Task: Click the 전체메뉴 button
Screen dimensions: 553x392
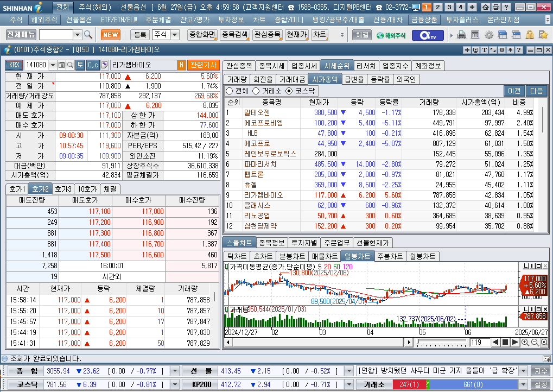Action: click(21, 35)
